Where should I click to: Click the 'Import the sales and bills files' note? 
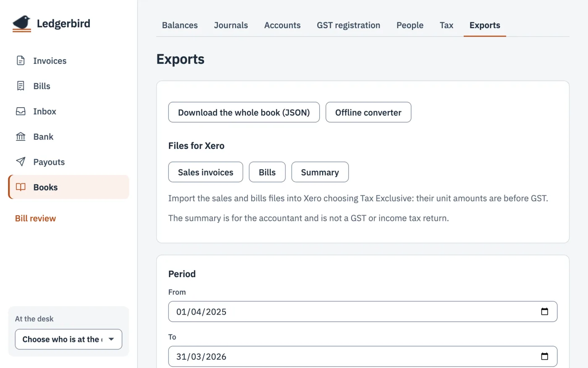358,199
